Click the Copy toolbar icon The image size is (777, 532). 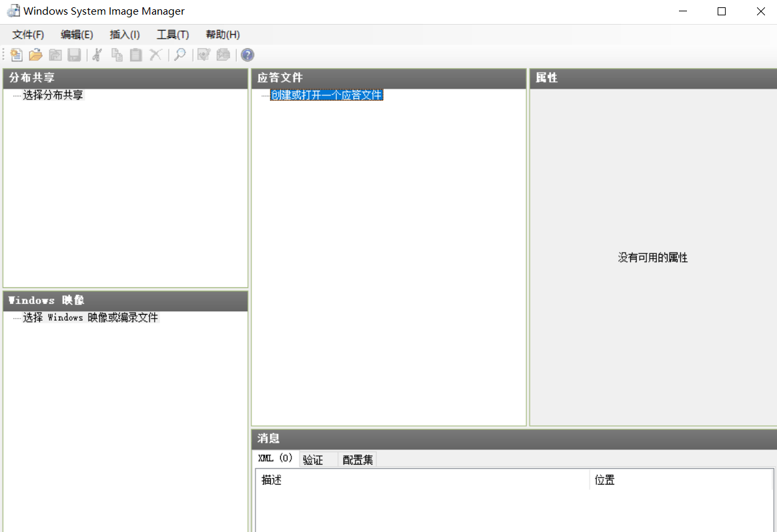coord(117,55)
